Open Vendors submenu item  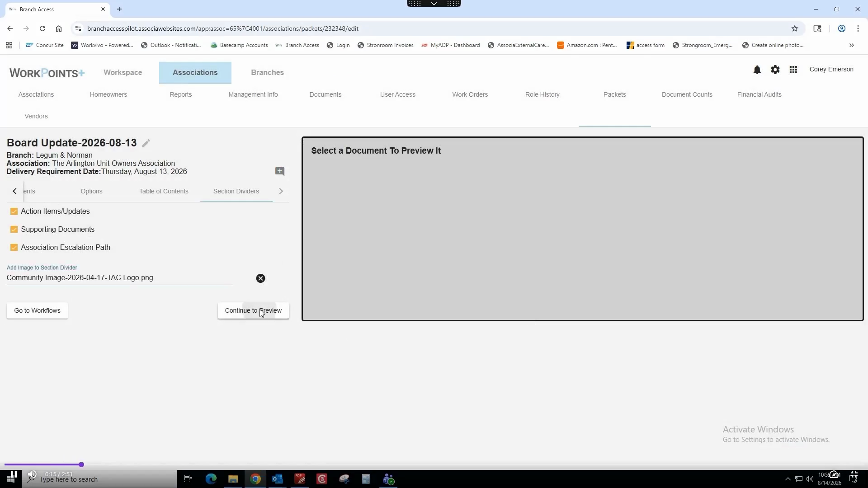36,116
